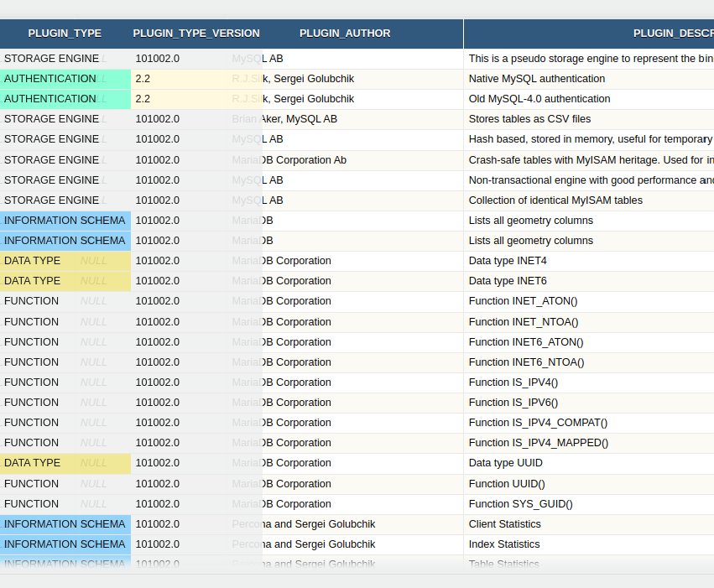714x588 pixels.
Task: Select the PLUGIN_AUTHOR column header
Action: tap(345, 34)
